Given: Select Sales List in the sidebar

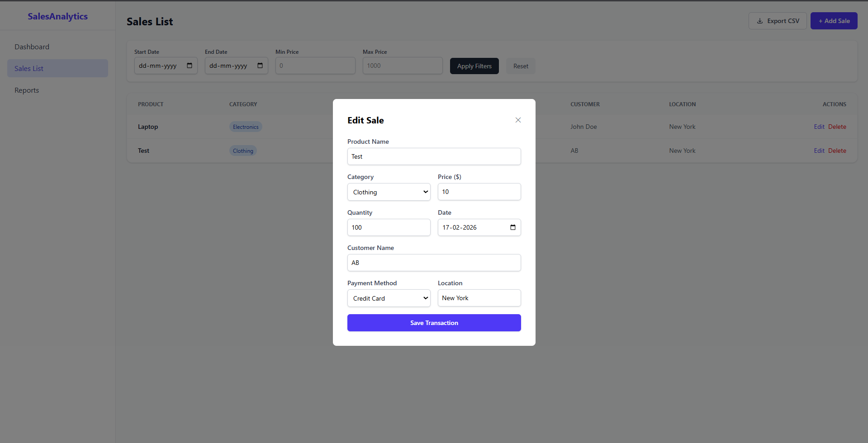Looking at the screenshot, I should (29, 69).
